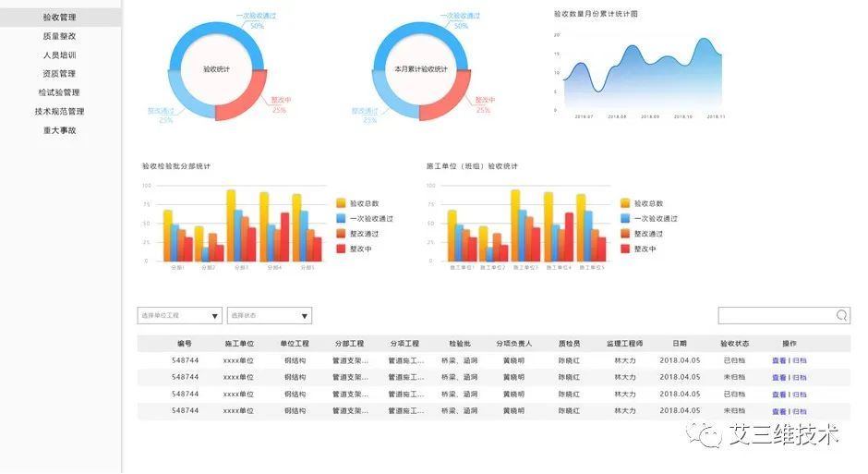Click 归档 link in the first table row

(x=799, y=361)
